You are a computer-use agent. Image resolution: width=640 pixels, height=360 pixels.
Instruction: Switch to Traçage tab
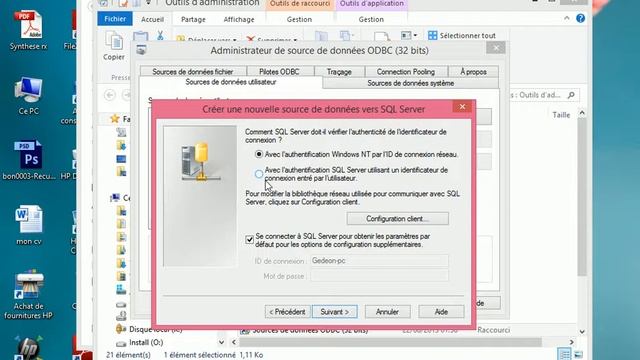pyautogui.click(x=339, y=71)
